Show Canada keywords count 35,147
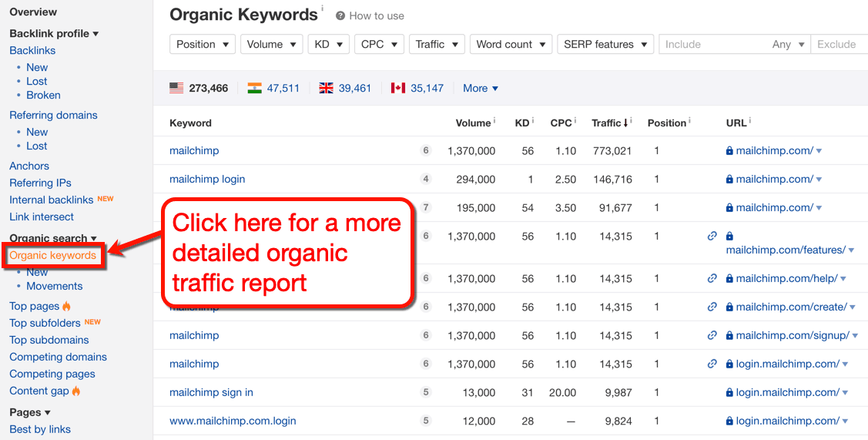The width and height of the screenshot is (868, 440). point(427,88)
